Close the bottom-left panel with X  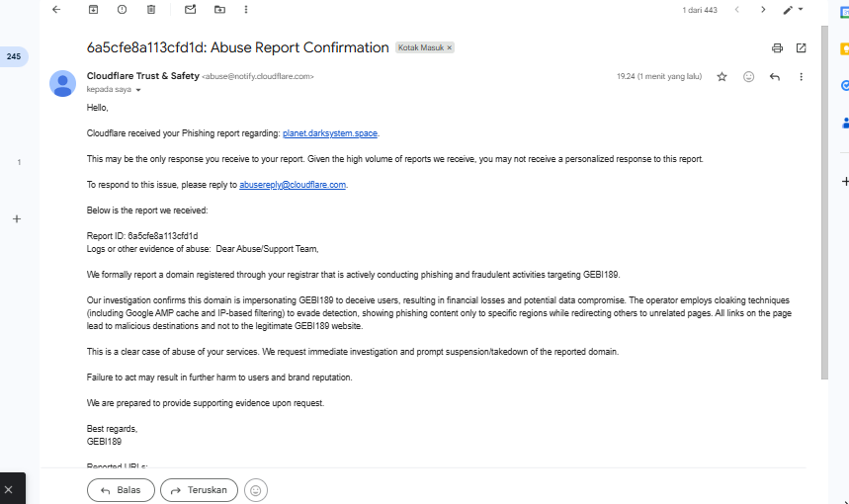[9, 489]
